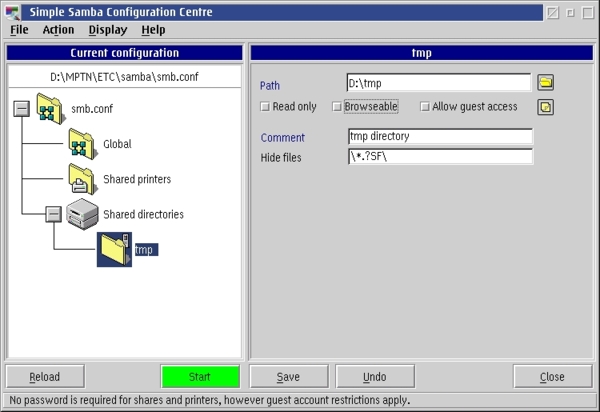Image resolution: width=600 pixels, height=412 pixels.
Task: Click the Close button at the bottom
Action: tap(553, 377)
